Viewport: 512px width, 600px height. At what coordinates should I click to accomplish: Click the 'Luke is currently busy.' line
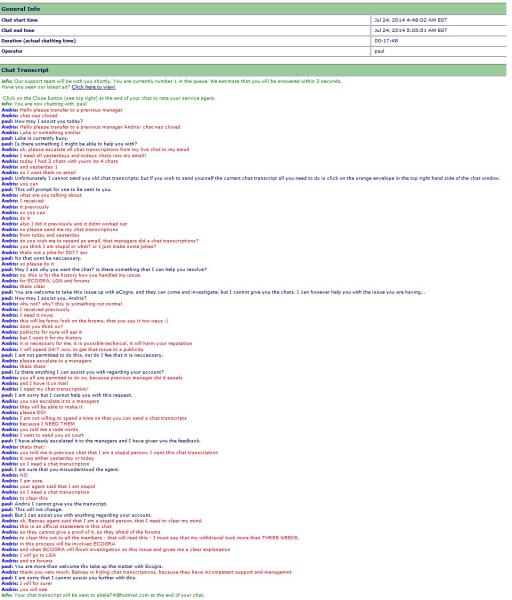pos(35,138)
